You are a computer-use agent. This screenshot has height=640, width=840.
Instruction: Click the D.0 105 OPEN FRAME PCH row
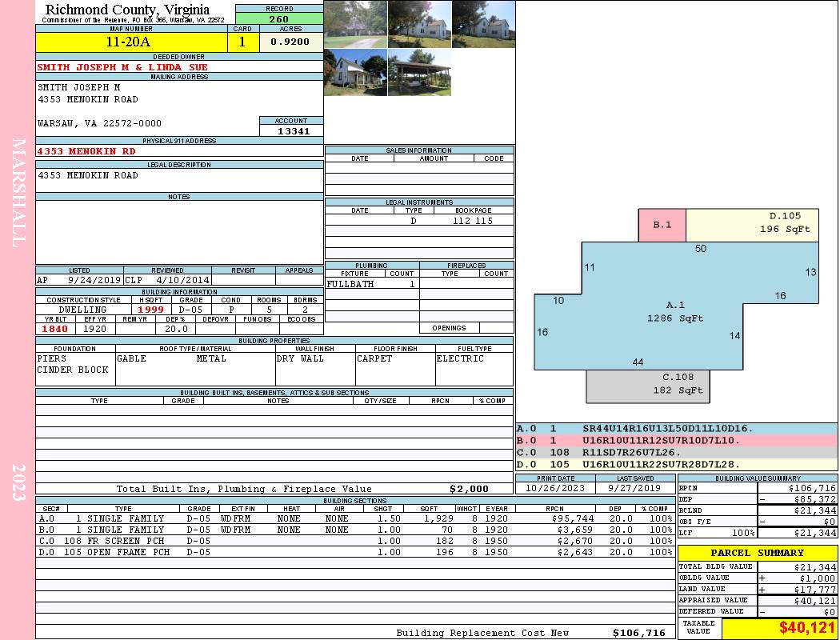354,553
